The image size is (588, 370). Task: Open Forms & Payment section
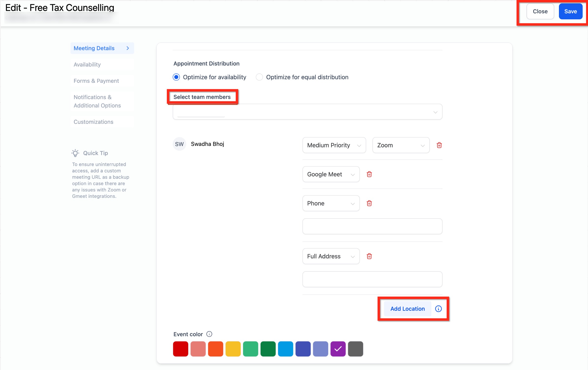96,81
